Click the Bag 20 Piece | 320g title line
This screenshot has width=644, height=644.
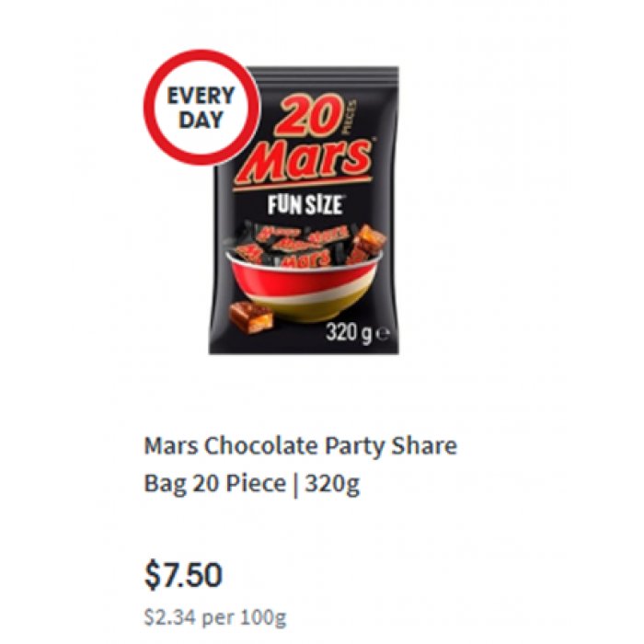click(x=252, y=483)
